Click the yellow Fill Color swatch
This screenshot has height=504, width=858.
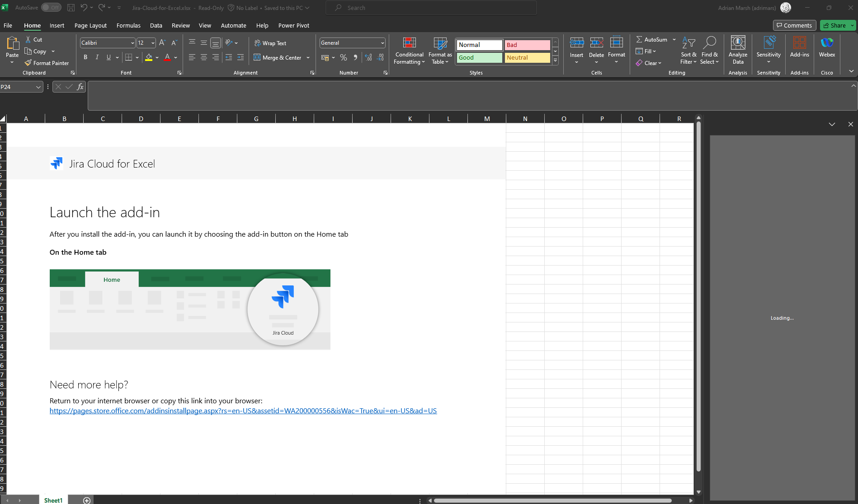coord(149,57)
